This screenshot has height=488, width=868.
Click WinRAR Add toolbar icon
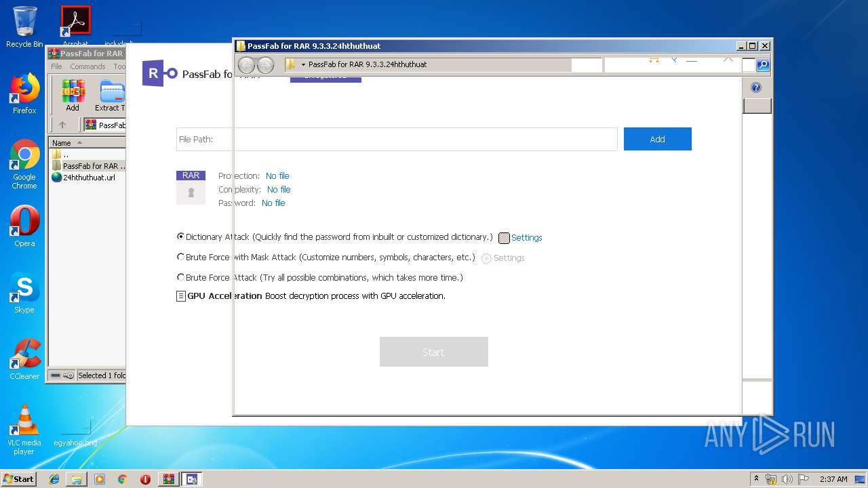tap(73, 96)
